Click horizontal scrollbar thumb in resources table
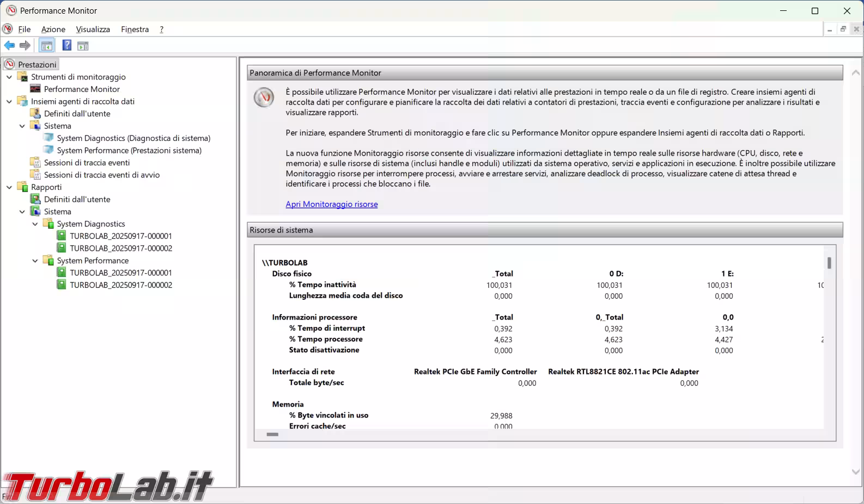Screen dimensions: 864x504 coord(272,434)
